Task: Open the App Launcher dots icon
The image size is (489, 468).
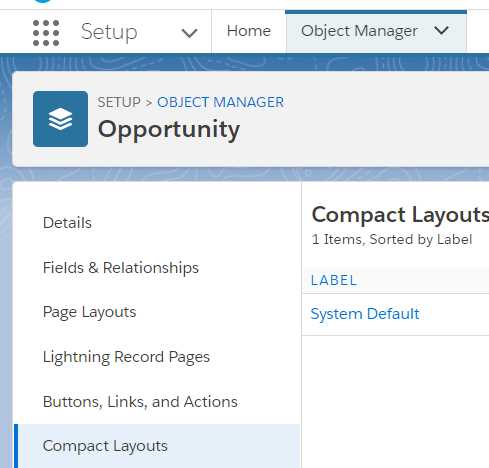Action: tap(46, 33)
